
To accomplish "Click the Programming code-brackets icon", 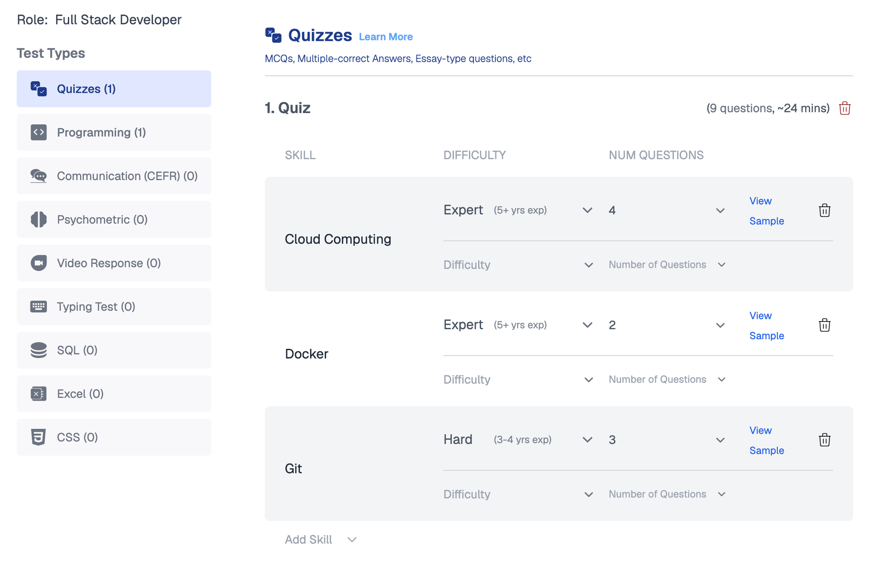I will tap(39, 132).
